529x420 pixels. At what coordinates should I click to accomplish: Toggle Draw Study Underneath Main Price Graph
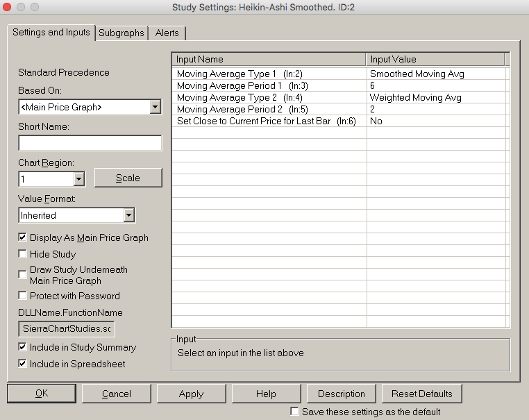coord(23,274)
